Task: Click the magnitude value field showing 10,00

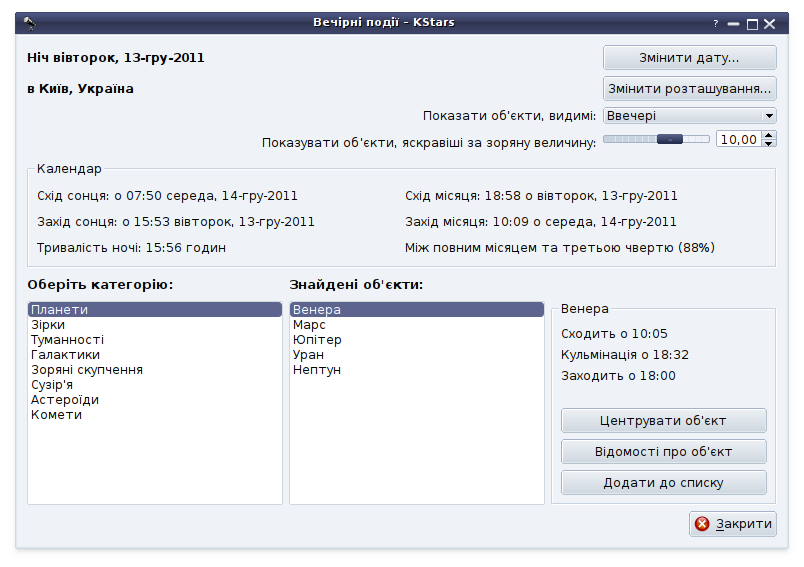Action: click(738, 140)
